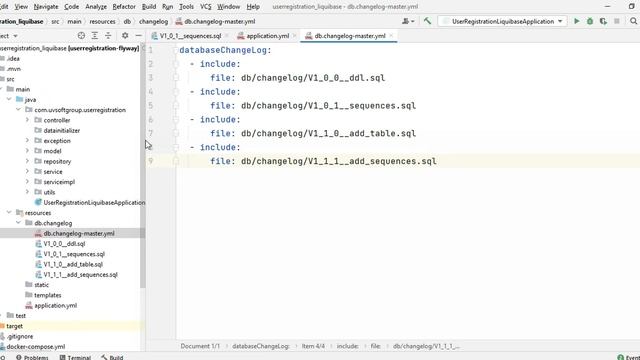
Task: Open the VCS menu
Action: (205, 7)
